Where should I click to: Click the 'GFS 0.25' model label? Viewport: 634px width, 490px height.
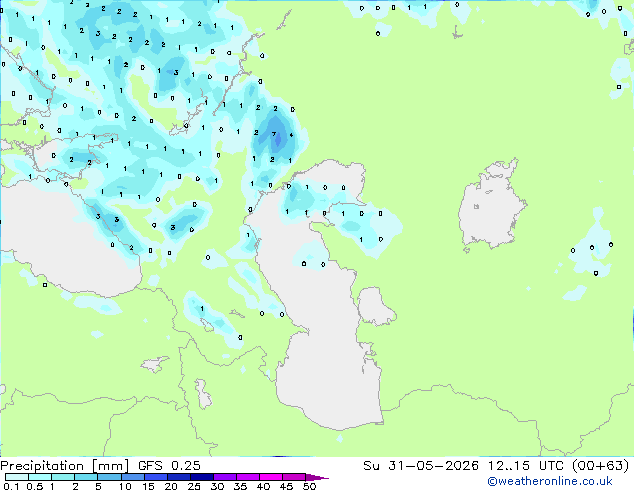pyautogui.click(x=169, y=466)
